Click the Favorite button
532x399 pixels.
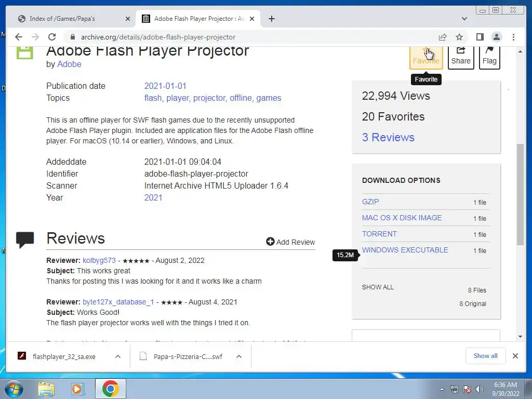pyautogui.click(x=426, y=57)
